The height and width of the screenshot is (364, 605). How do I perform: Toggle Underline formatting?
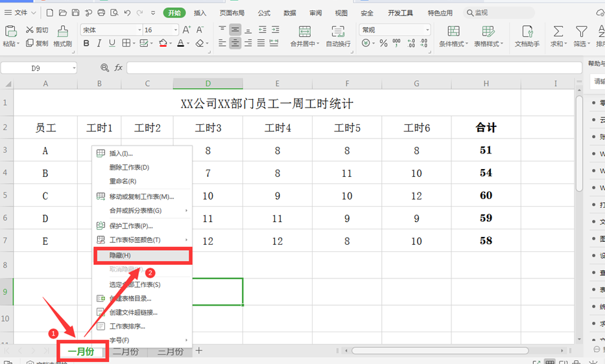pos(112,43)
